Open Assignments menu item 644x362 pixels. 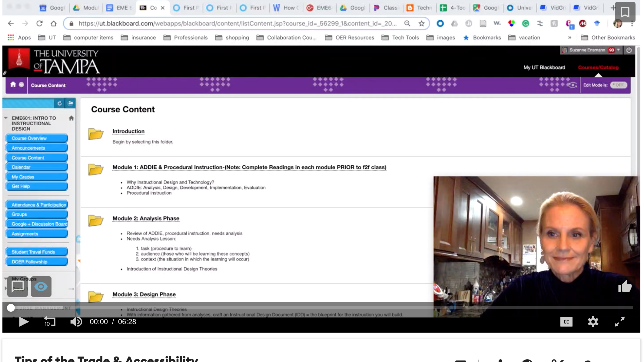[x=37, y=234]
